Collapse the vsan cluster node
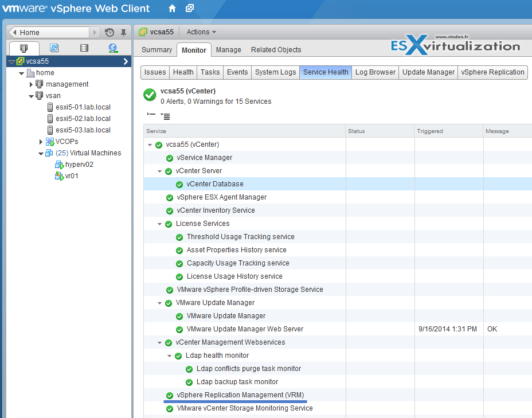 (31, 96)
